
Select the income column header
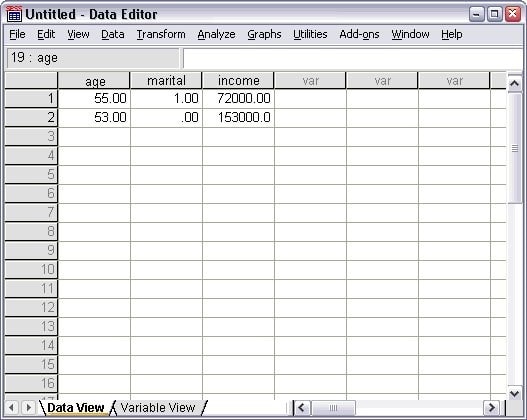point(238,81)
